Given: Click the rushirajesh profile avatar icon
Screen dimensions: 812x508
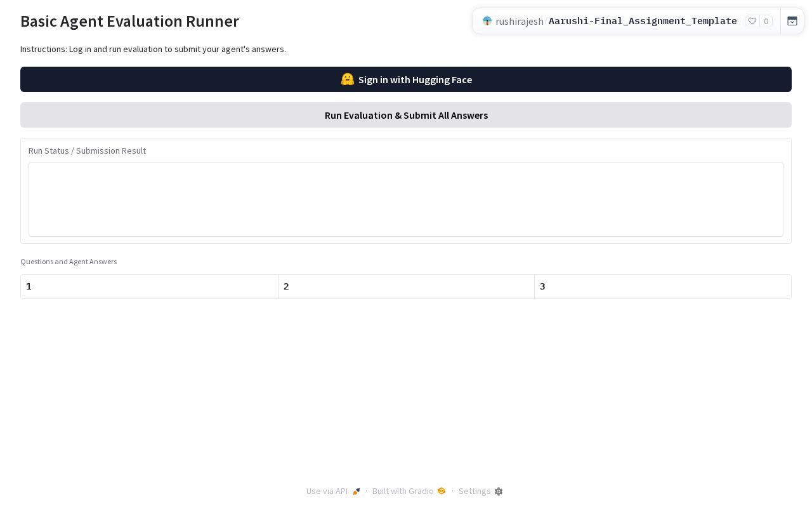Looking at the screenshot, I should [x=487, y=21].
